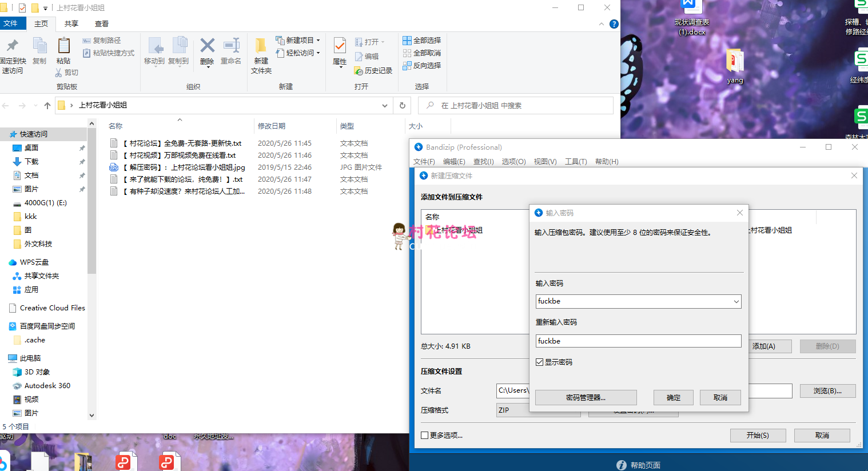Viewport: 868px width, 471px height.
Task: Expand the address bar history dropdown
Action: tap(385, 106)
